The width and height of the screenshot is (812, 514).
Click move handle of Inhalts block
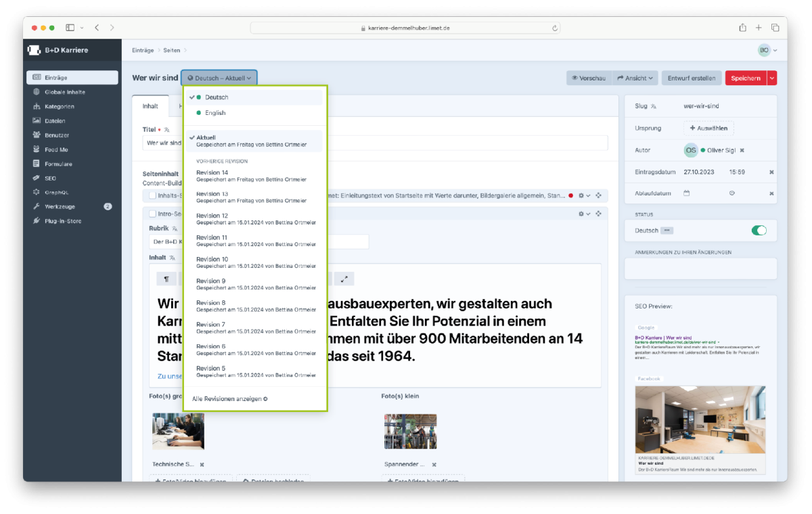point(599,195)
